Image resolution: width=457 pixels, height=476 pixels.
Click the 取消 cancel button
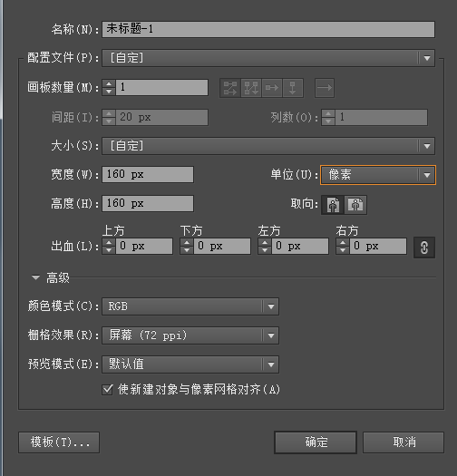[404, 442]
